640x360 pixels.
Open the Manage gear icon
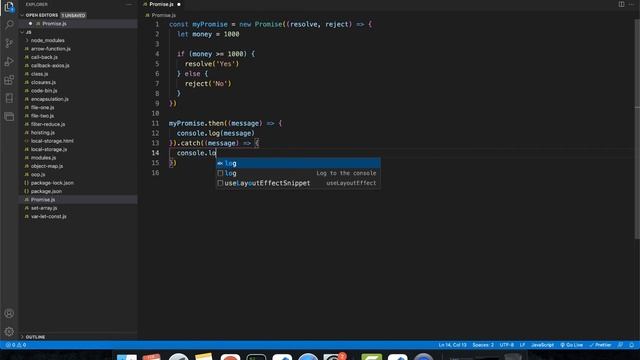[x=9, y=331]
